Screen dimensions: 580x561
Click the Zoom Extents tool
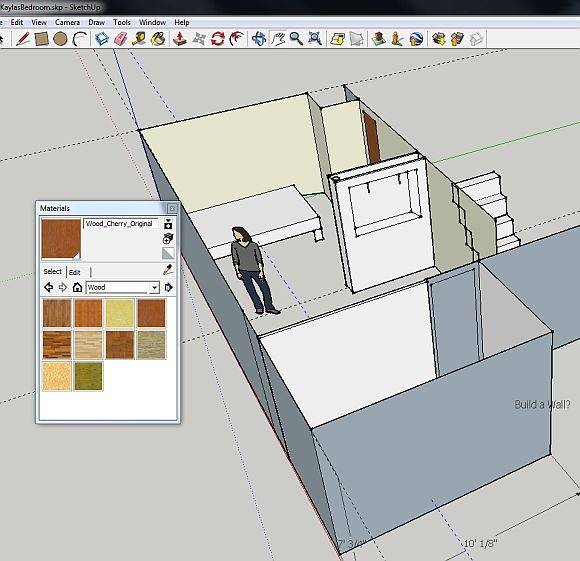click(x=315, y=39)
